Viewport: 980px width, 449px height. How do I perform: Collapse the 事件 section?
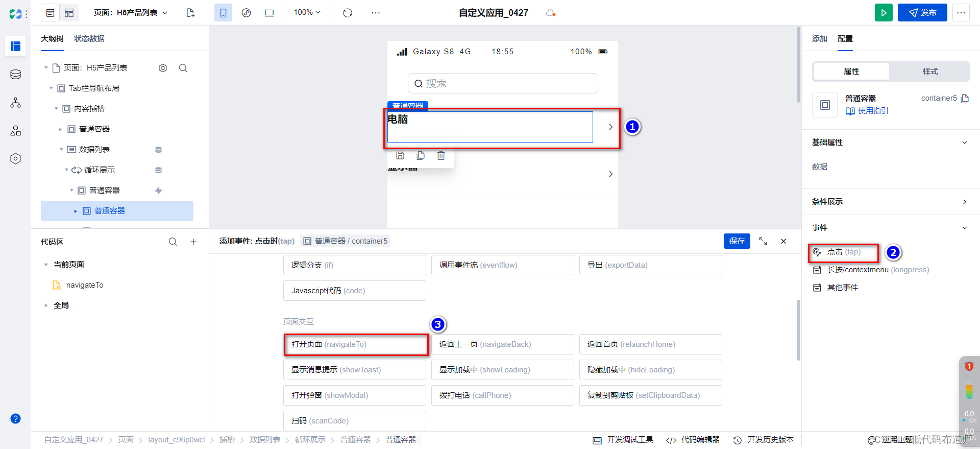[965, 228]
